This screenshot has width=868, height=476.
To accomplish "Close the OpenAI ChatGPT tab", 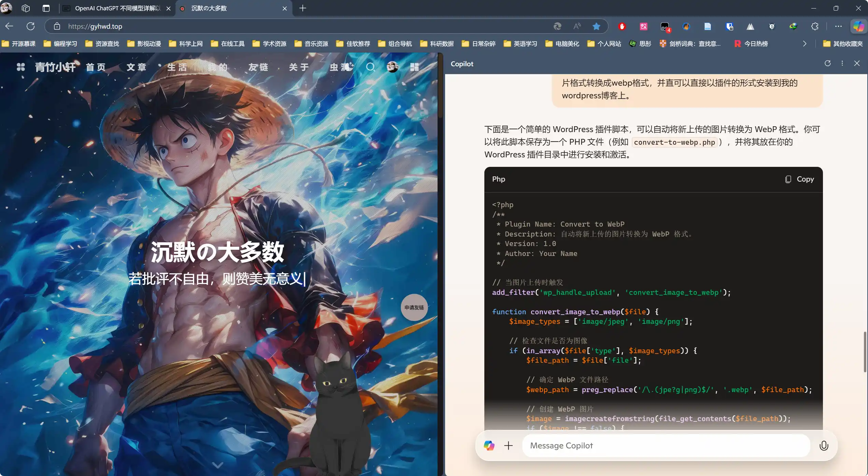I will point(168,8).
